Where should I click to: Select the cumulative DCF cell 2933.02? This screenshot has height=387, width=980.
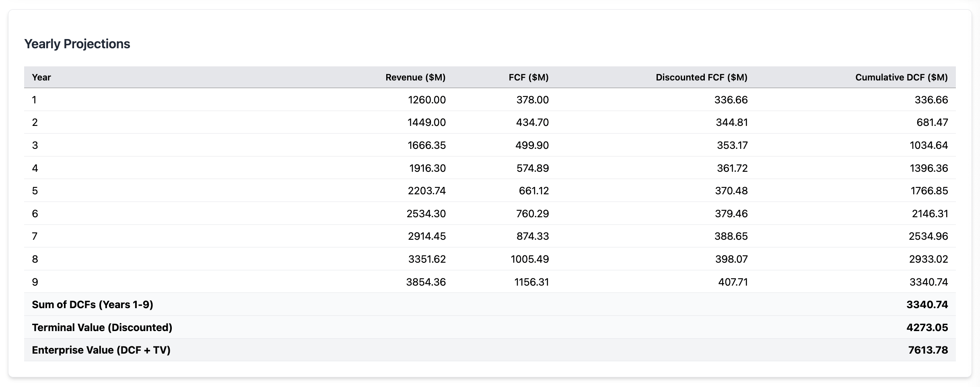pyautogui.click(x=928, y=259)
